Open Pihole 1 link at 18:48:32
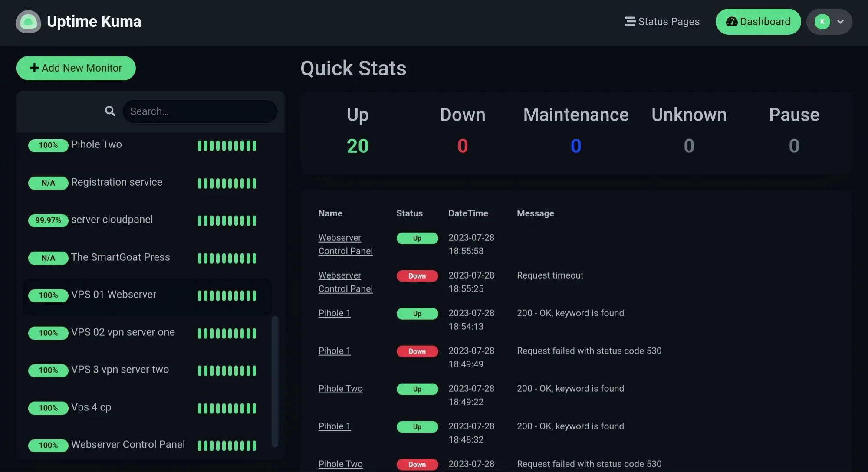This screenshot has width=868, height=472. tap(334, 426)
